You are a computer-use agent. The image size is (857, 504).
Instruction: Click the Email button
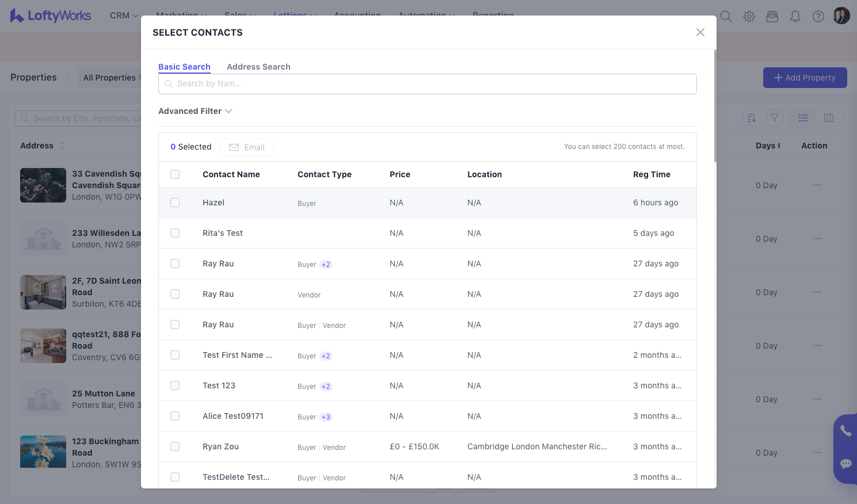point(247,147)
